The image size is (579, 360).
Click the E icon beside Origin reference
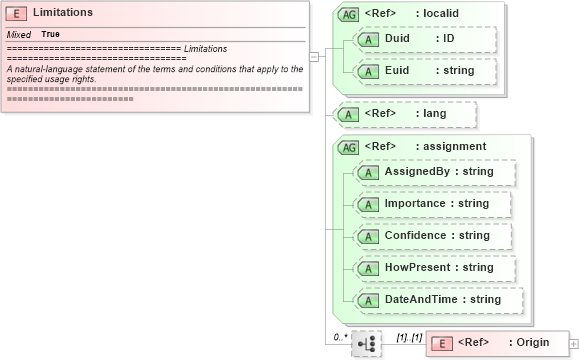(442, 344)
